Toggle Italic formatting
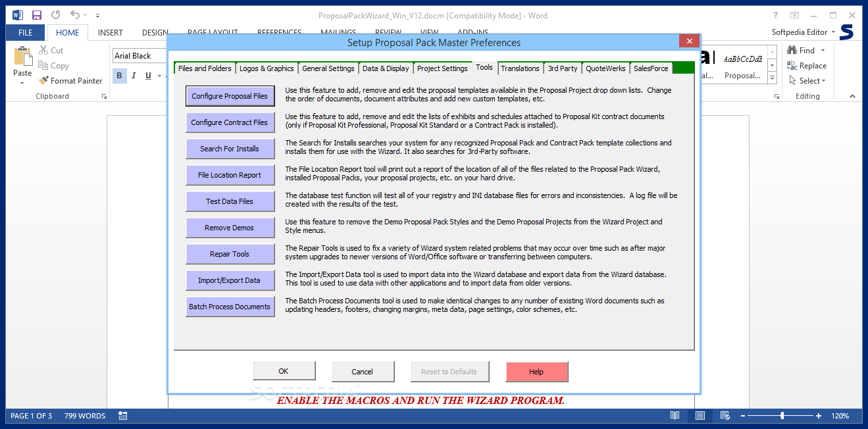 (x=134, y=76)
